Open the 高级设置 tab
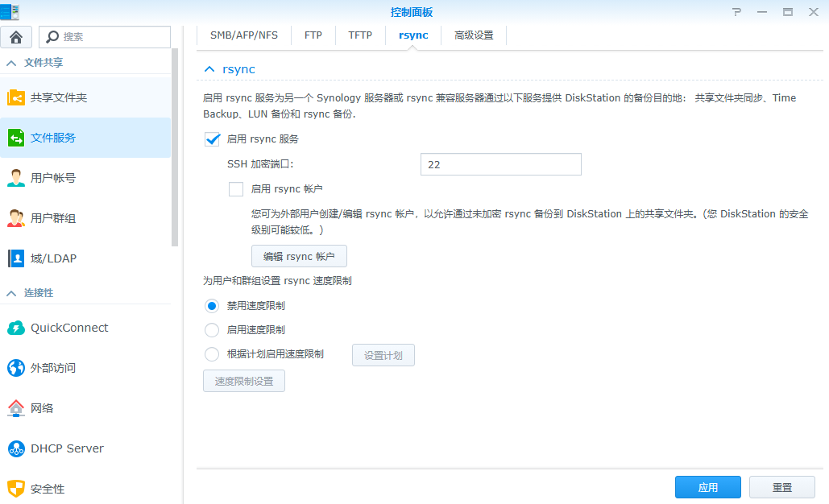This screenshot has height=504, width=829. point(474,35)
